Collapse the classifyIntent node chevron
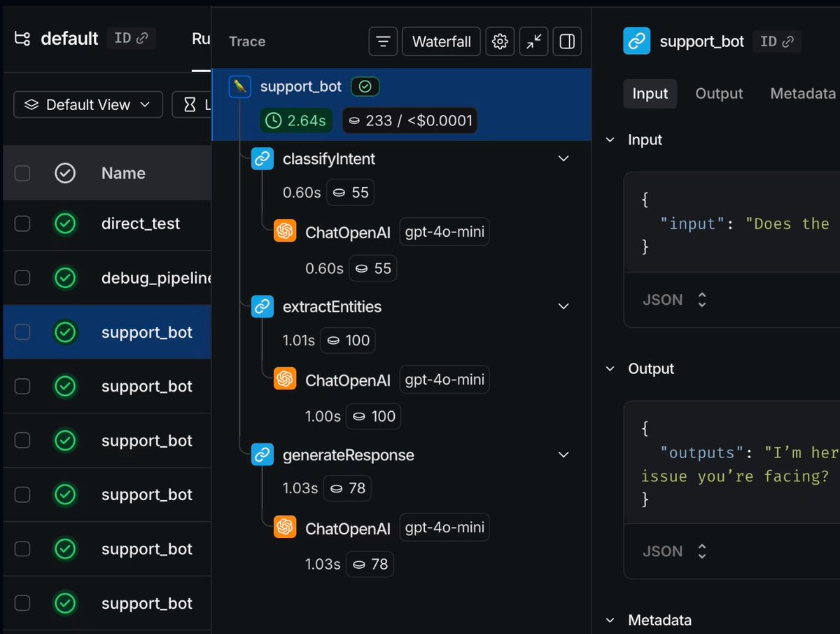 pos(563,159)
